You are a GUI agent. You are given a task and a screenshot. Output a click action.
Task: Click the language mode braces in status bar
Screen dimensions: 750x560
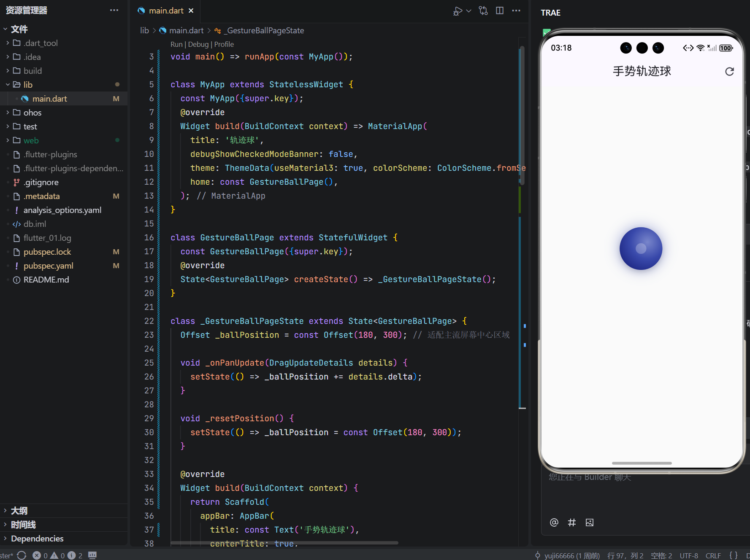pos(734,555)
